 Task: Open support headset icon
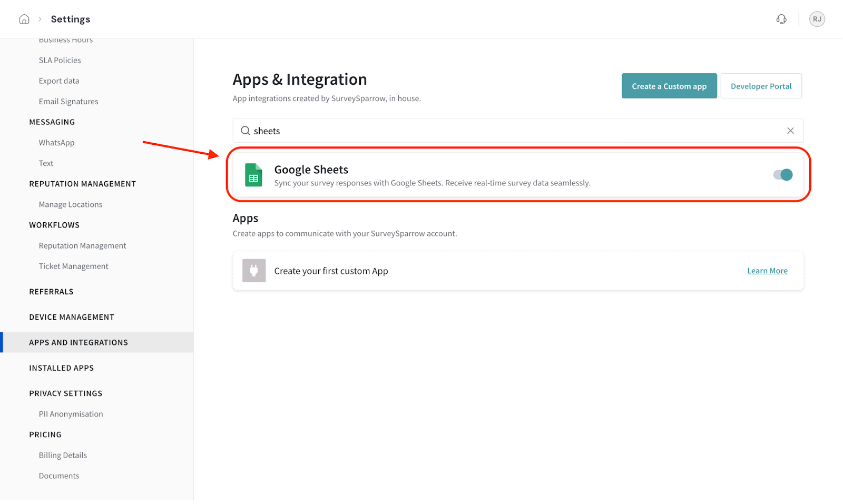click(781, 19)
